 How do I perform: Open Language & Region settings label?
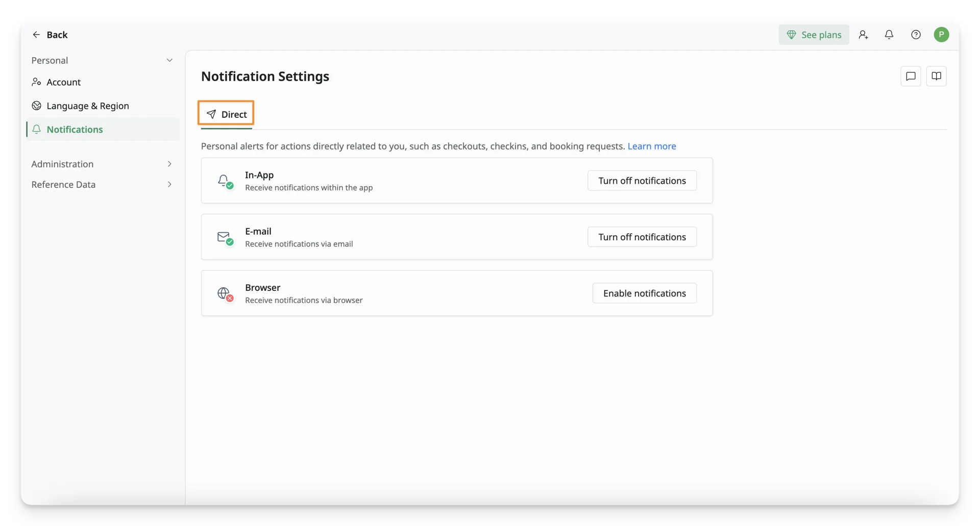(88, 106)
